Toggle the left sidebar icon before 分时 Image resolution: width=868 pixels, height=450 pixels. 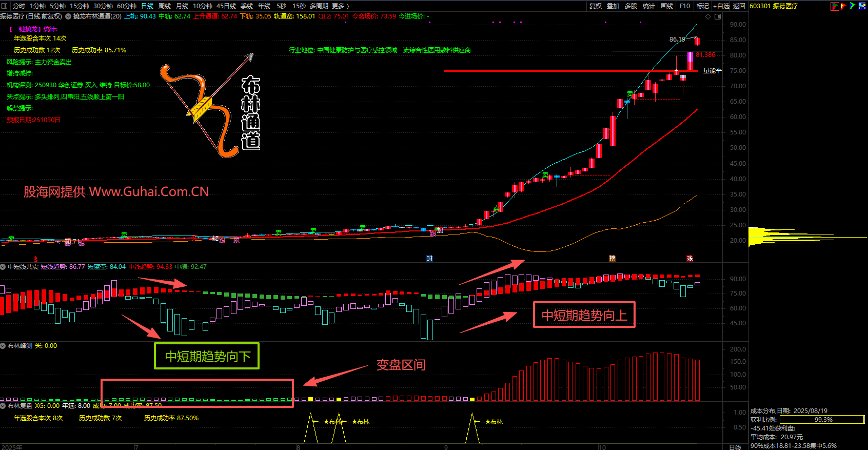pyautogui.click(x=5, y=6)
